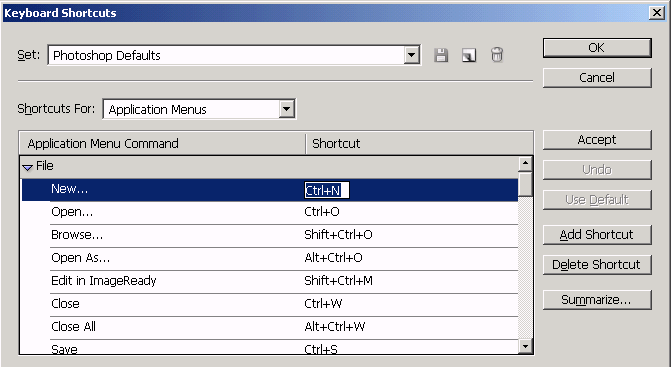Select the Close command row
Image resolution: width=671 pixels, height=367 pixels.
point(270,305)
